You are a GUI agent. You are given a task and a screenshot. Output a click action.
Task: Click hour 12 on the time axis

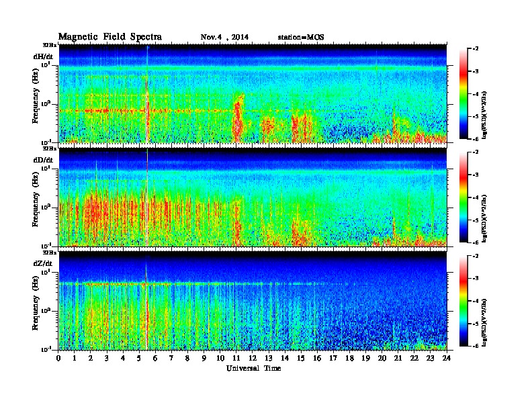(x=253, y=358)
